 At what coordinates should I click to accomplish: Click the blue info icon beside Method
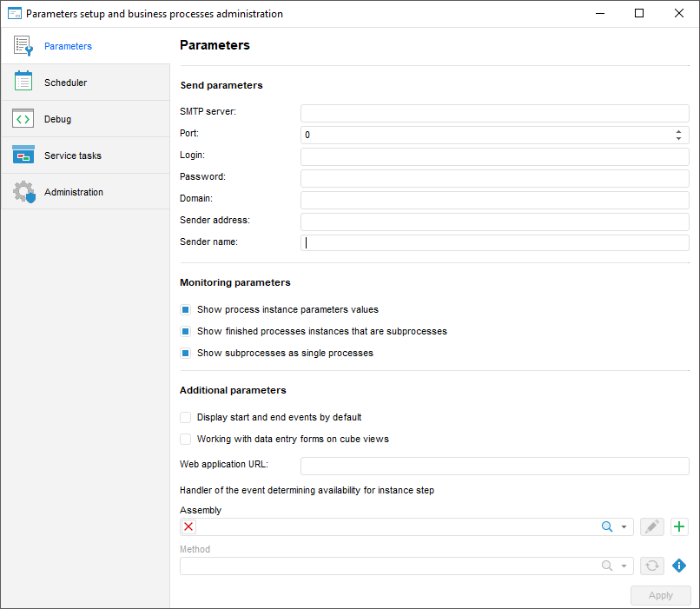pyautogui.click(x=679, y=566)
